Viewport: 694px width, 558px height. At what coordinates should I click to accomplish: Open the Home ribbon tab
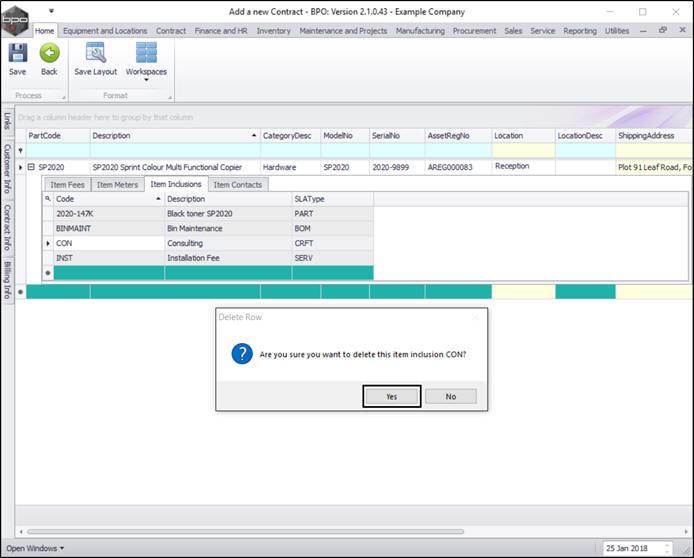coord(44,31)
